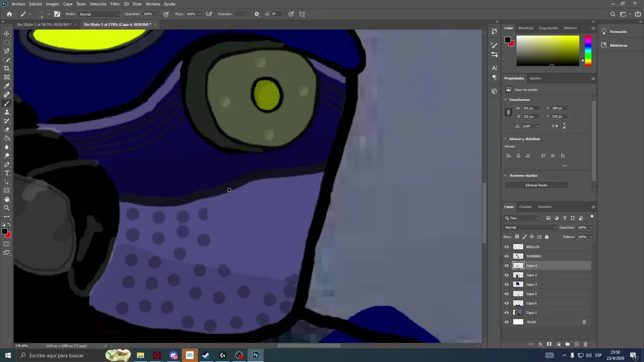Click the hue slider strip
Viewport: 644px width, 362px height.
point(588,50)
